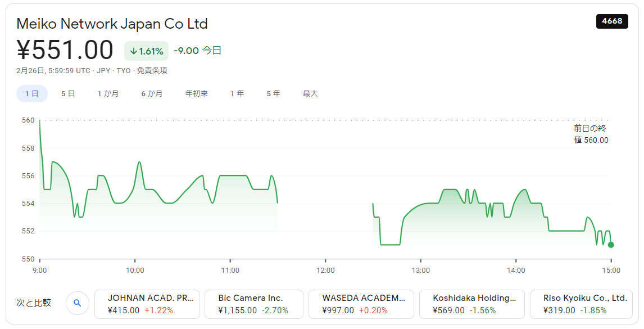
Task: Click the 552 y-axis label
Action: (28, 231)
